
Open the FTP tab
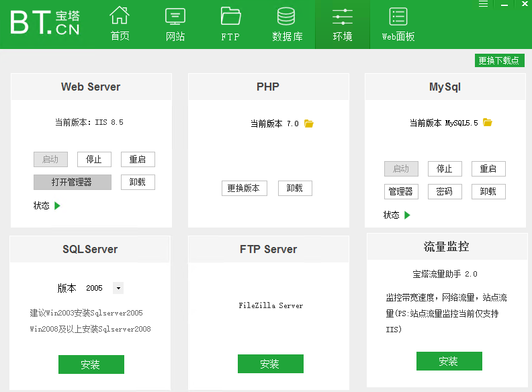pos(230,24)
